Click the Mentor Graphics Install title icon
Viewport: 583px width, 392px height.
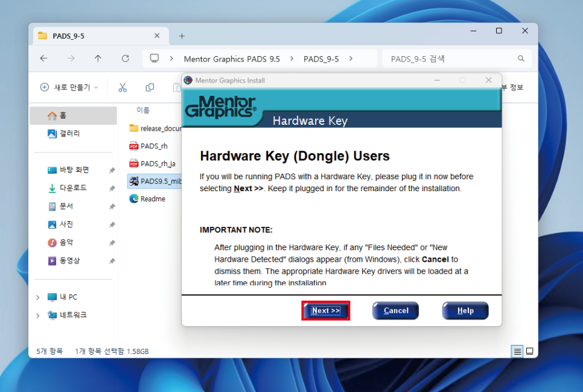[188, 80]
